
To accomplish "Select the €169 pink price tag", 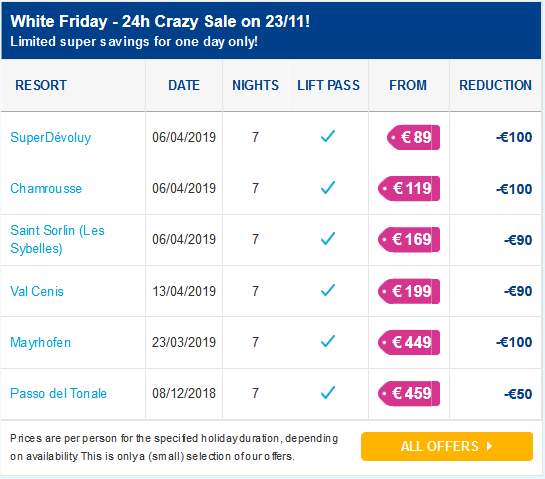I will [x=409, y=240].
